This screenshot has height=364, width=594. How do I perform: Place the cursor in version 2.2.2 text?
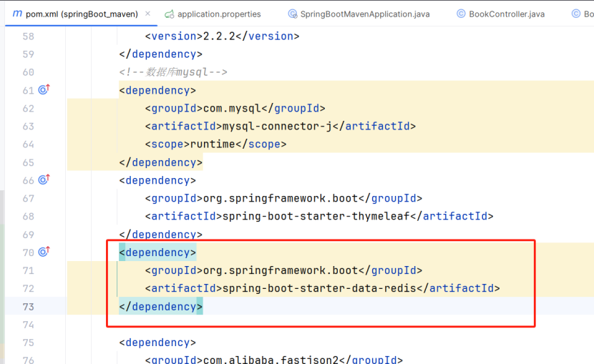219,36
